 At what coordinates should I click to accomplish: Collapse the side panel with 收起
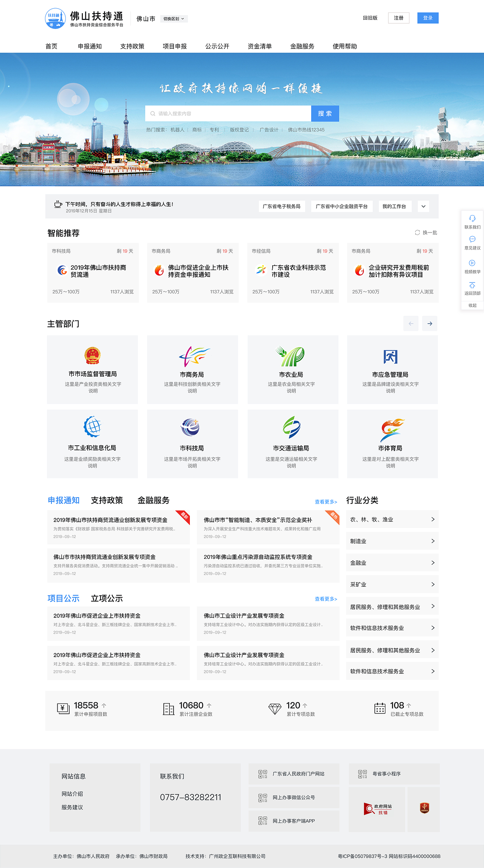pyautogui.click(x=472, y=305)
